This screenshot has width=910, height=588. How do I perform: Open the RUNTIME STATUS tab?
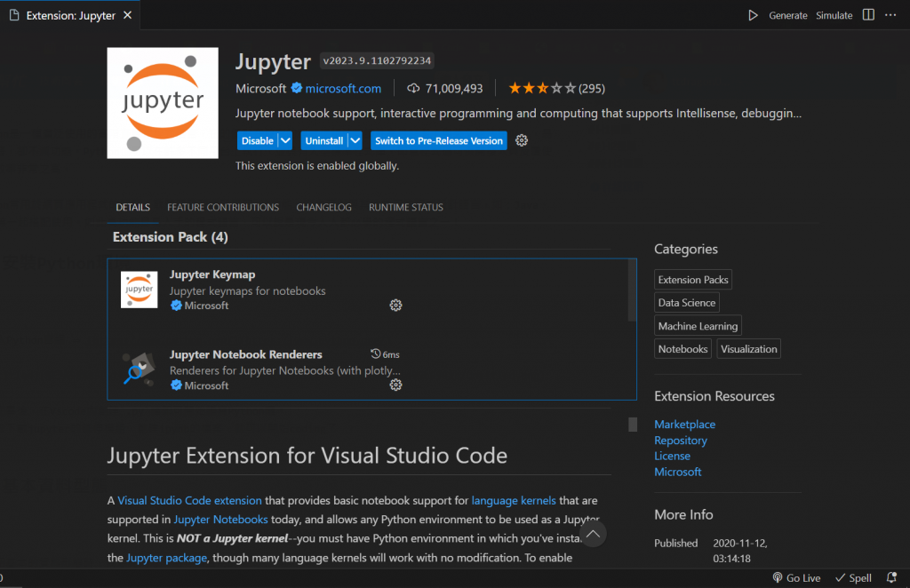point(405,207)
